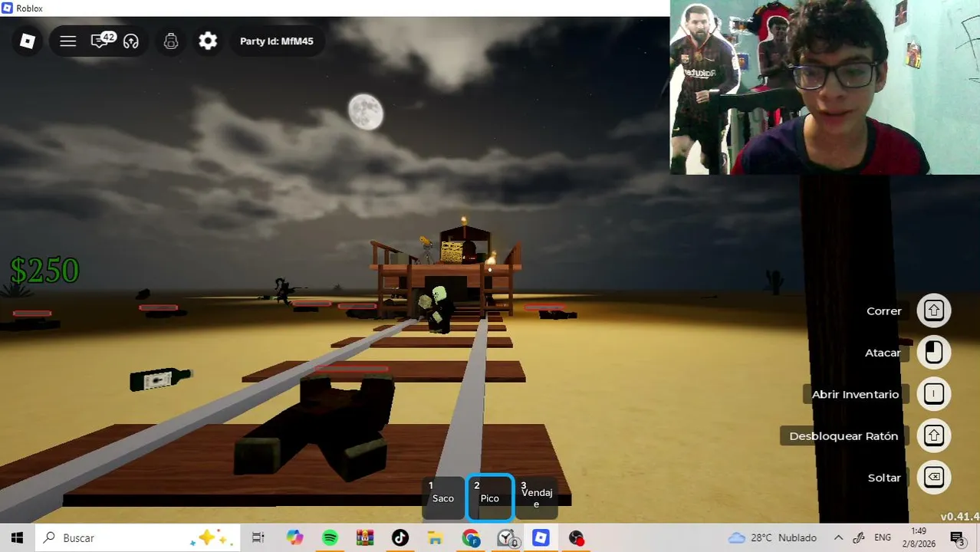Open the weather widget showing 28°C Nublado
Image resolution: width=980 pixels, height=552 pixels.
772,538
